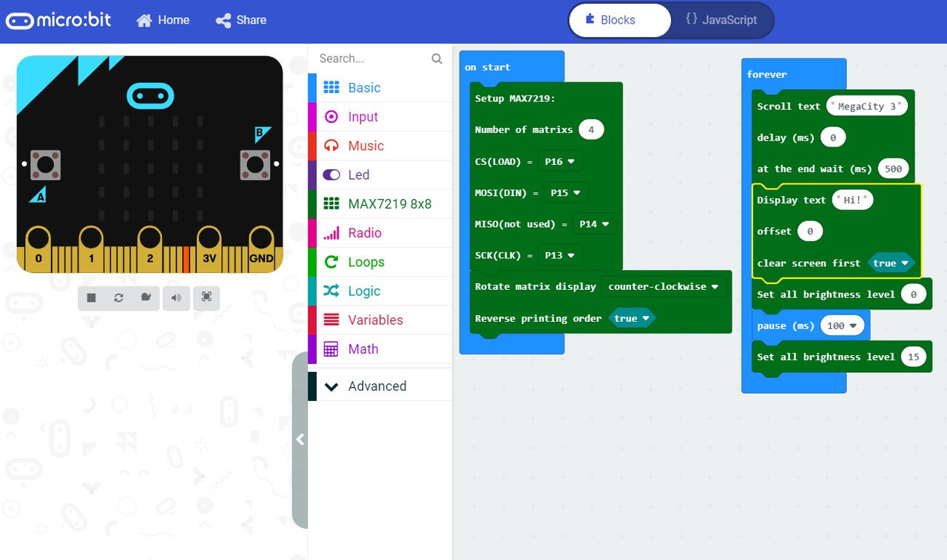
Task: Open the MOSI(DIN) P15 dropdown
Action: pyautogui.click(x=566, y=192)
